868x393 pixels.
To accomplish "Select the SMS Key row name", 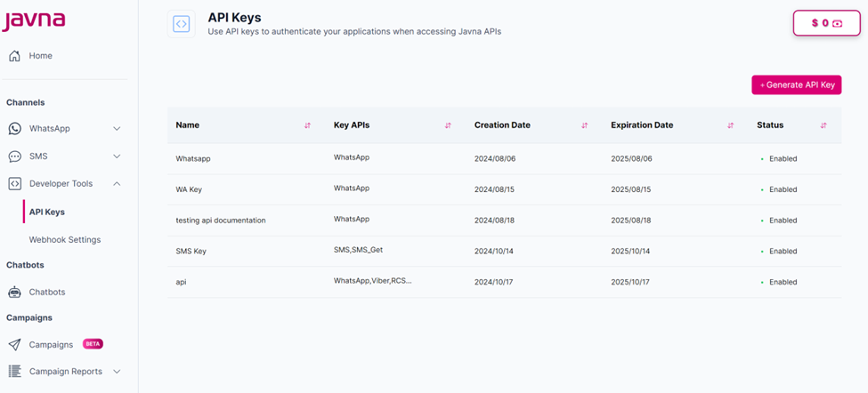I will [x=191, y=251].
